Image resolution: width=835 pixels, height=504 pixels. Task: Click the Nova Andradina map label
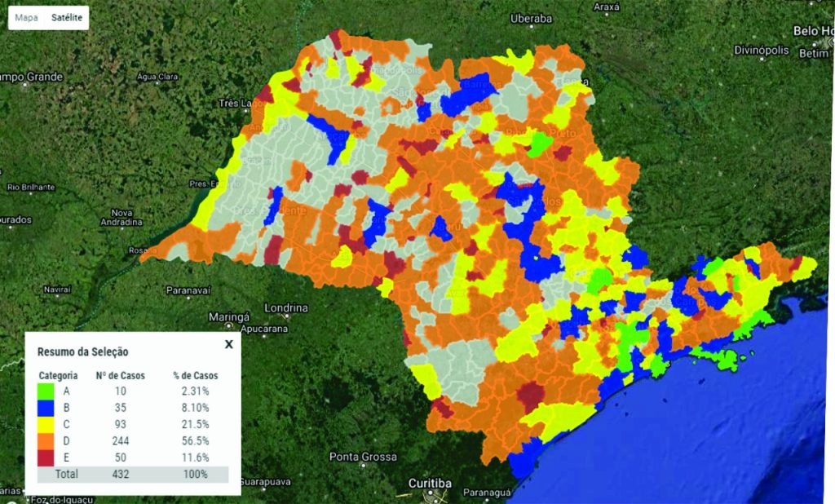point(121,218)
